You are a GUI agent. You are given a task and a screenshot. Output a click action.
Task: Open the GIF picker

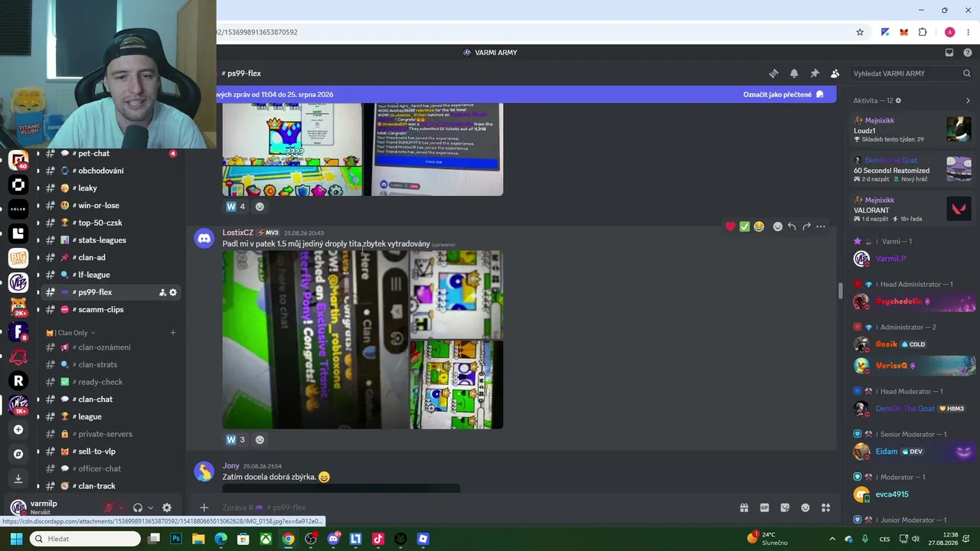pos(764,507)
